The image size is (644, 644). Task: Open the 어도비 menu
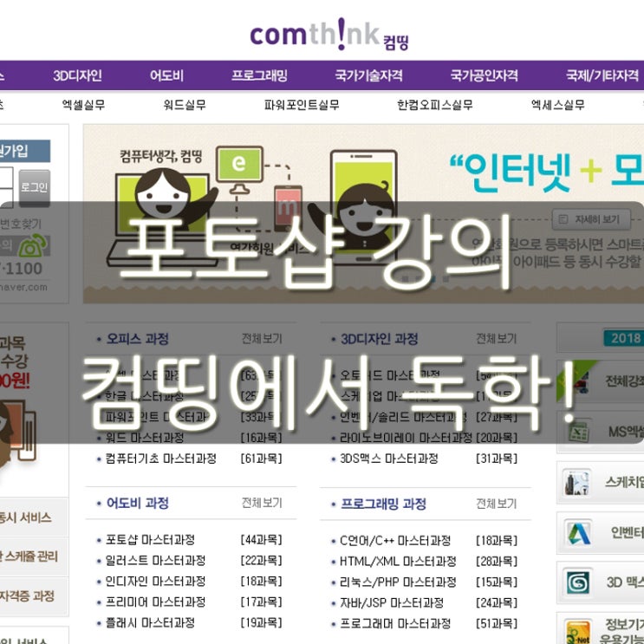coord(166,75)
